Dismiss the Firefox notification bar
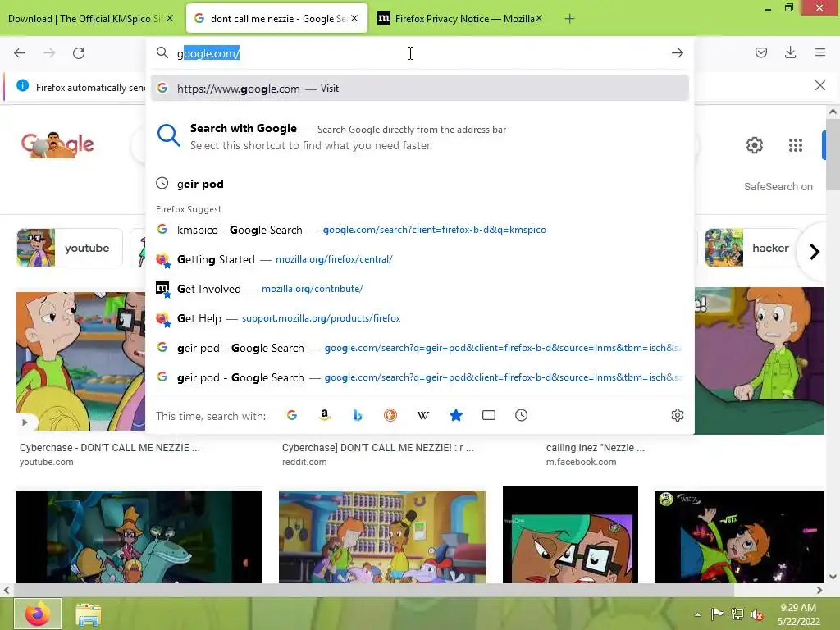Screen dimensions: 840x630 819,85
